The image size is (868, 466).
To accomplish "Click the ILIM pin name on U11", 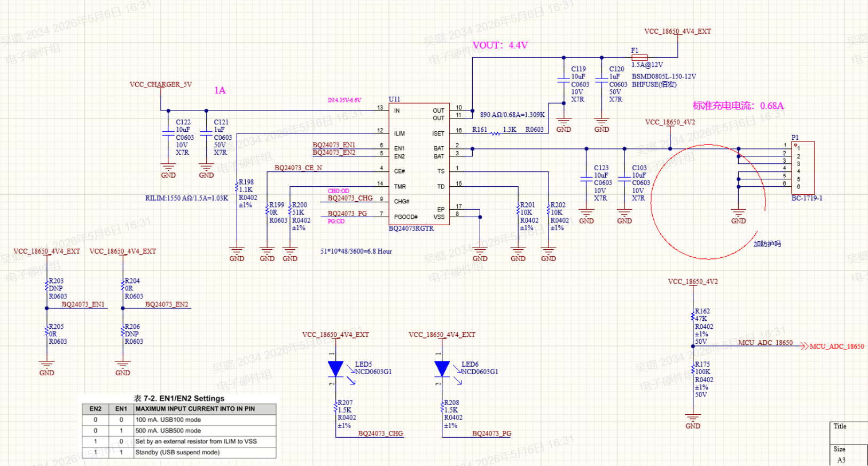I will pyautogui.click(x=400, y=133).
